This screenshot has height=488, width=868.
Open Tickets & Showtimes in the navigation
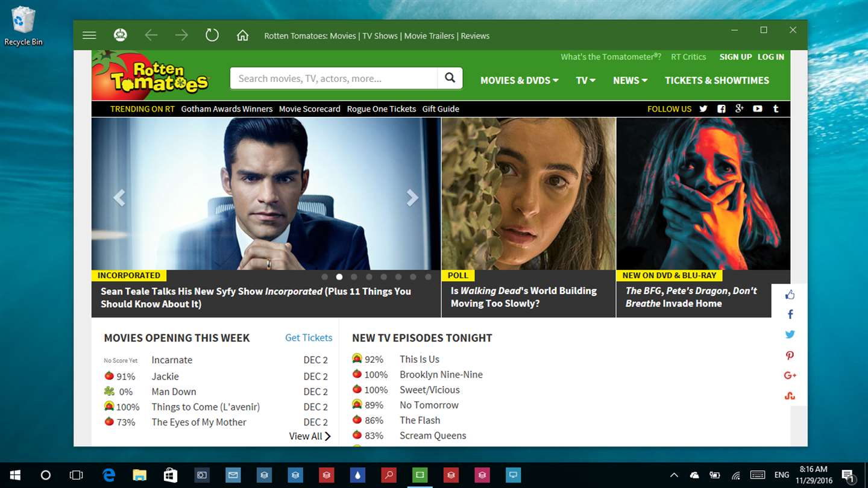pos(717,80)
